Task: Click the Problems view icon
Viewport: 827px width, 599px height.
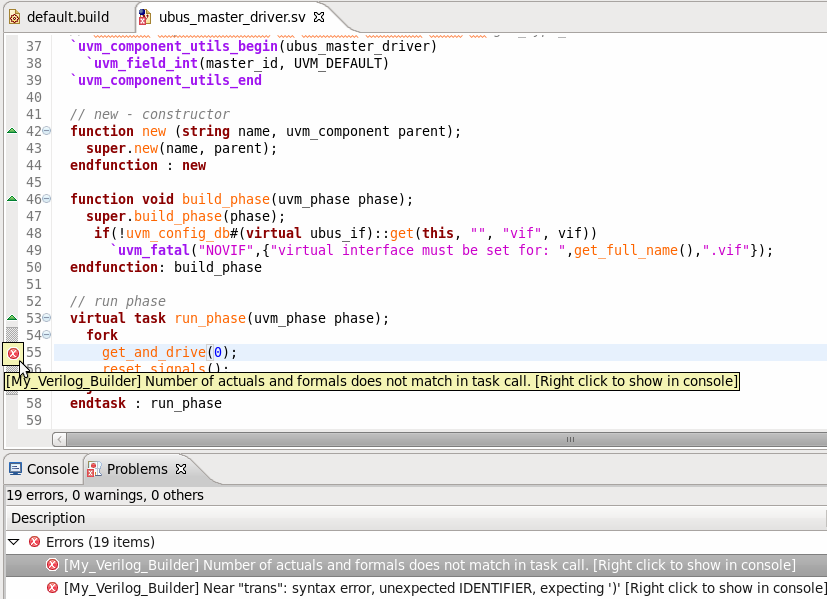Action: point(94,469)
